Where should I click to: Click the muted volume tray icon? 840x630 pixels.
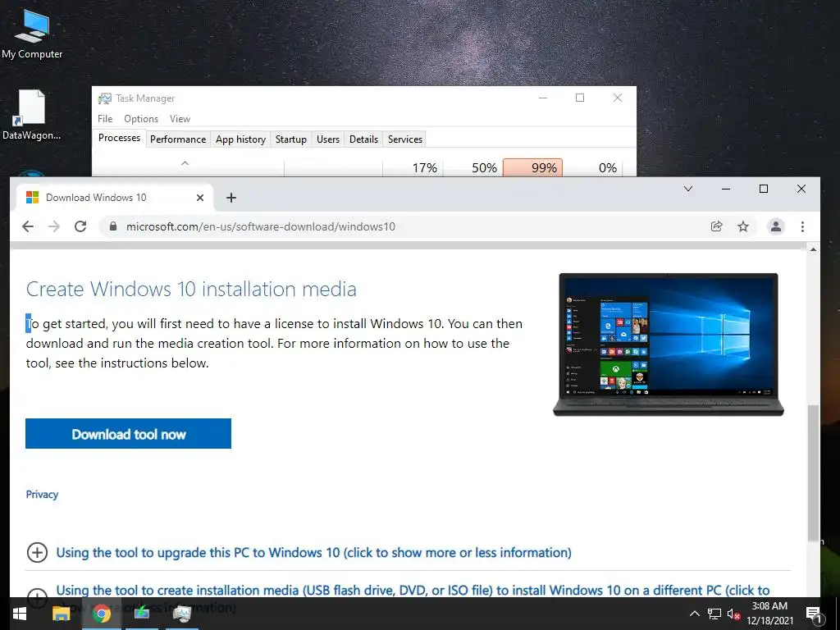(734, 614)
